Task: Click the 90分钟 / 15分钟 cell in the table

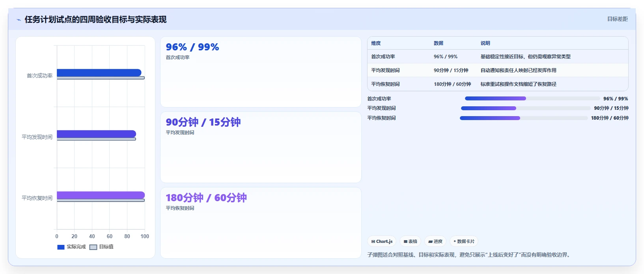Action: (451, 70)
